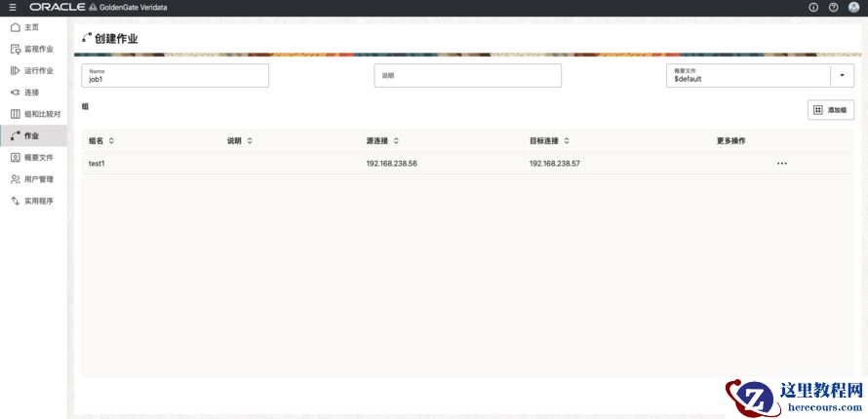Click source connection 192.168.238.56

coord(391,164)
